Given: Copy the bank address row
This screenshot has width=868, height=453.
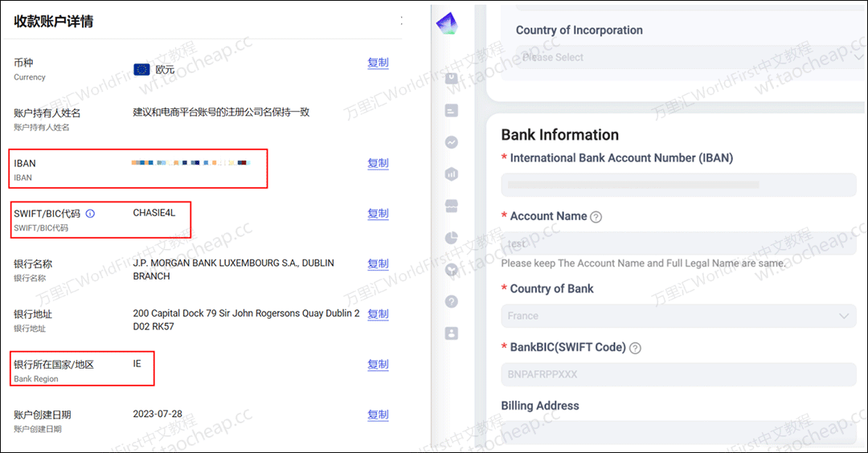Looking at the screenshot, I should 378,313.
